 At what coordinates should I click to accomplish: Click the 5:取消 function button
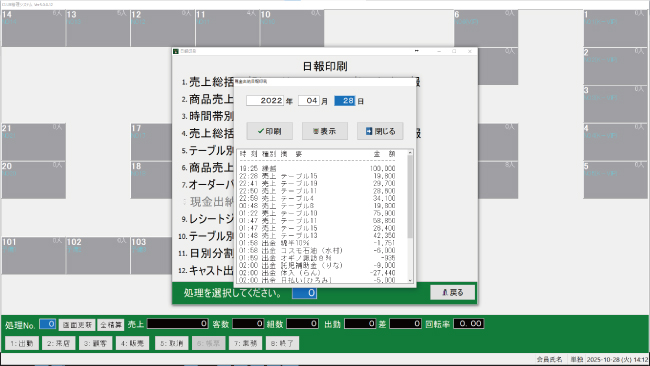[x=172, y=343]
